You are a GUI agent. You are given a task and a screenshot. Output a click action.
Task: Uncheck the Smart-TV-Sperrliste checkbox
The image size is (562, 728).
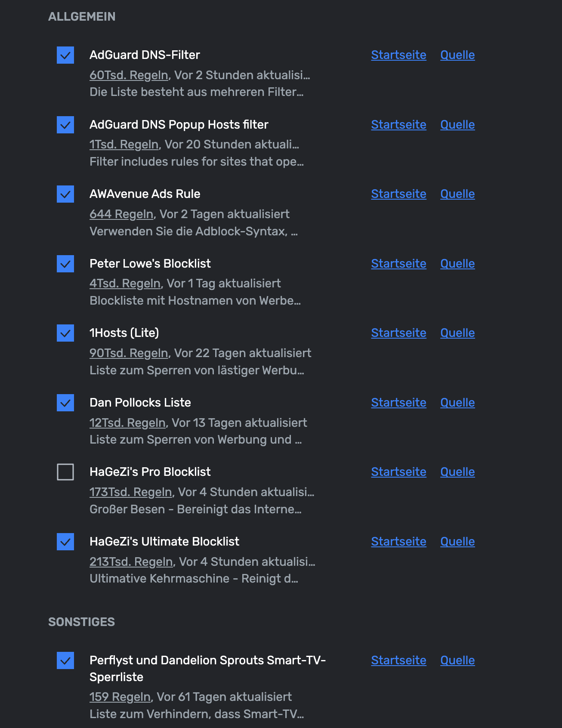(x=65, y=660)
